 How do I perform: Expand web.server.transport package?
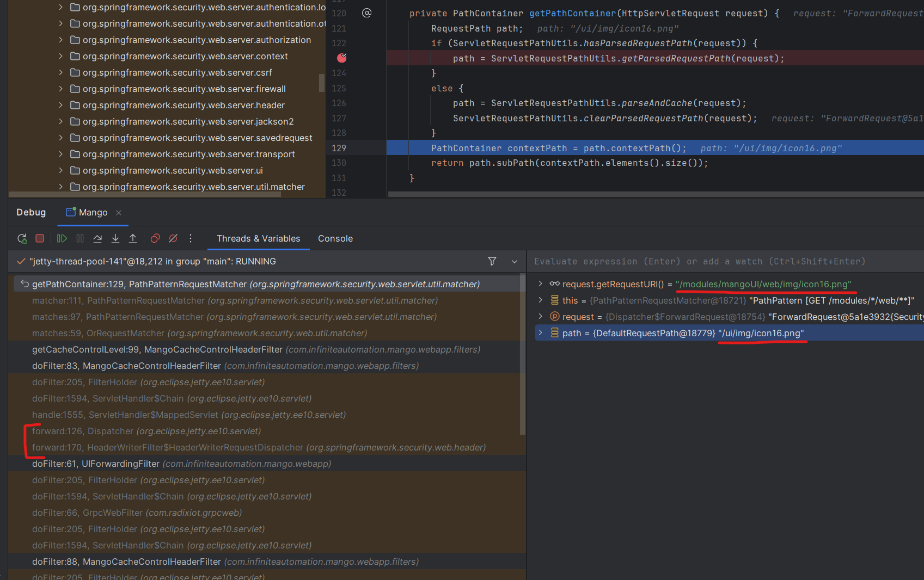[60, 154]
